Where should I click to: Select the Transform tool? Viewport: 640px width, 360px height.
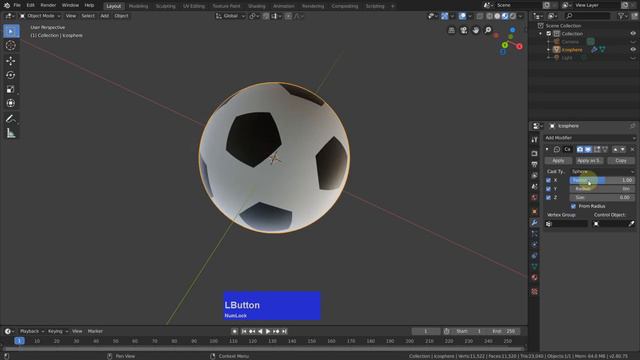tap(11, 104)
